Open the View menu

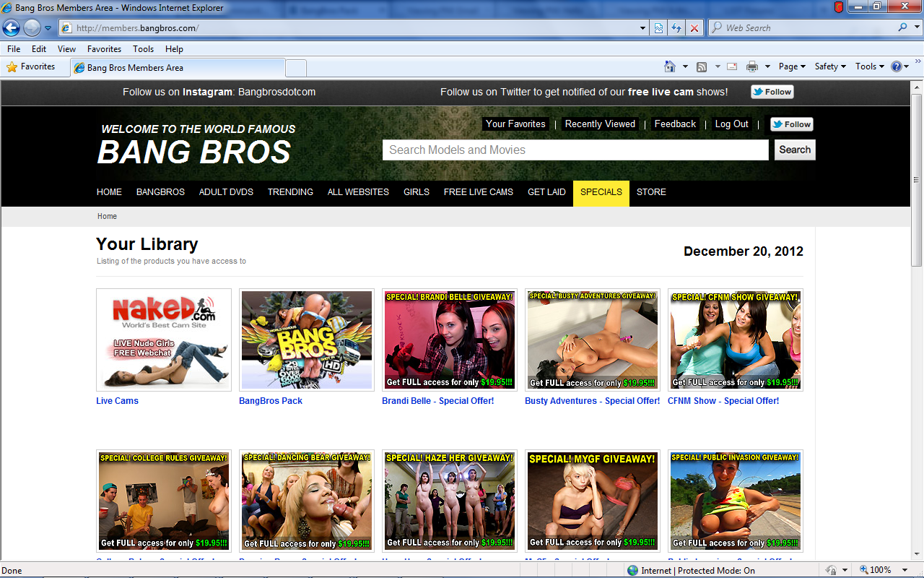(66, 49)
